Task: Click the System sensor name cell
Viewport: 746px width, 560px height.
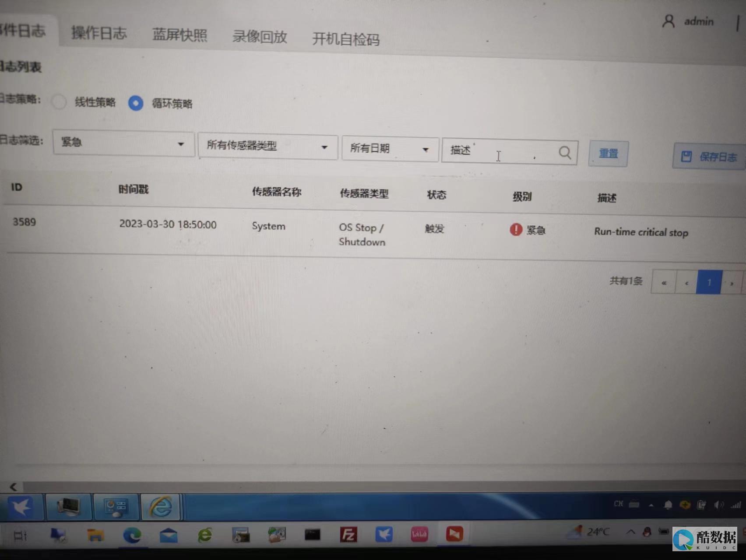Action: (268, 226)
